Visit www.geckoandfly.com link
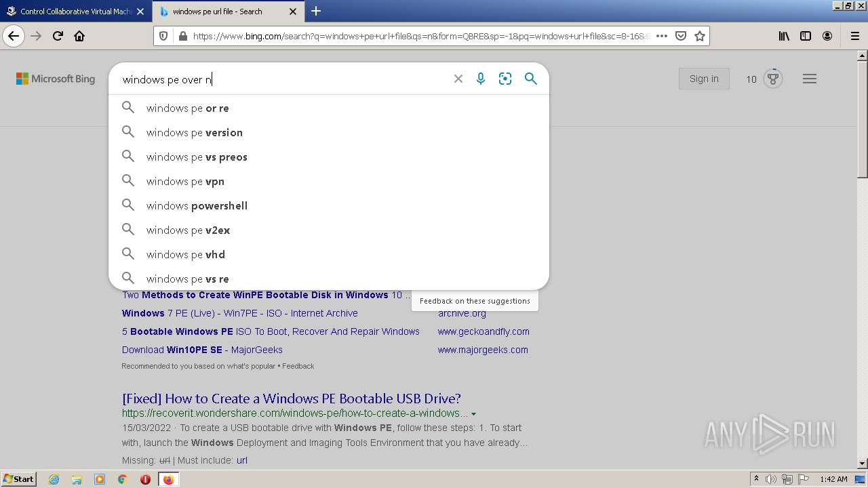868x488 pixels. pyautogui.click(x=484, y=331)
